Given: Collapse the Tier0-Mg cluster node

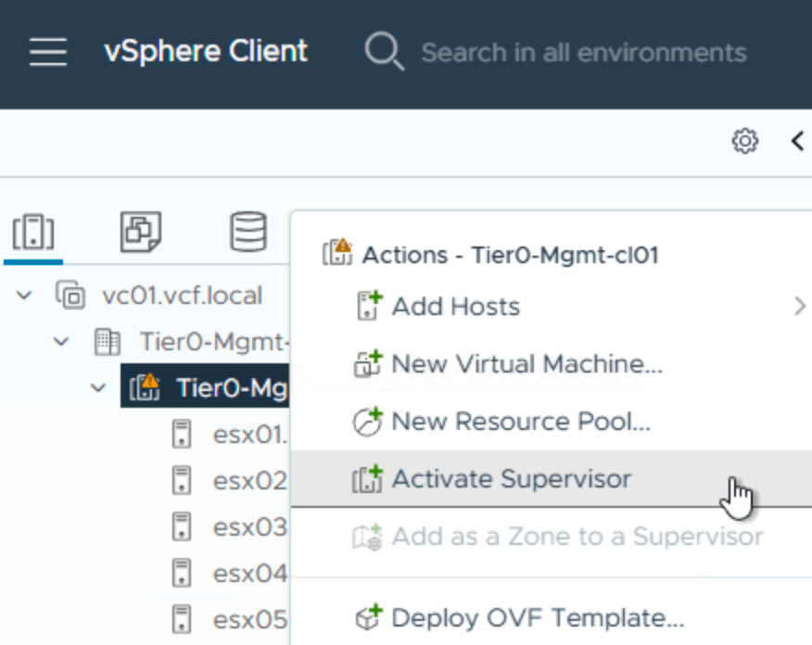Looking at the screenshot, I should coord(99,387).
